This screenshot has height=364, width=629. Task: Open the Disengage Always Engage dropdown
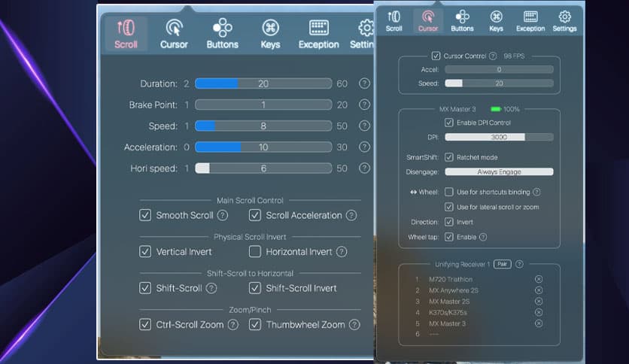[x=499, y=172]
